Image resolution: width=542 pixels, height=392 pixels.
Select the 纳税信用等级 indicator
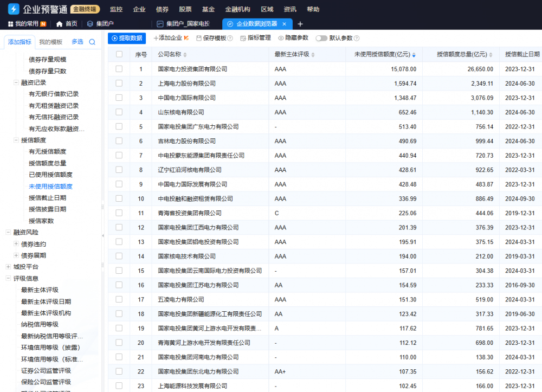(x=40, y=324)
